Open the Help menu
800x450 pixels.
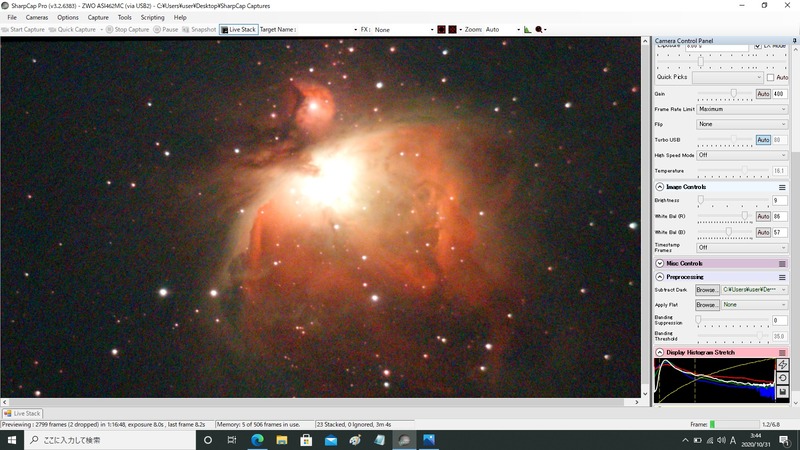tap(180, 17)
